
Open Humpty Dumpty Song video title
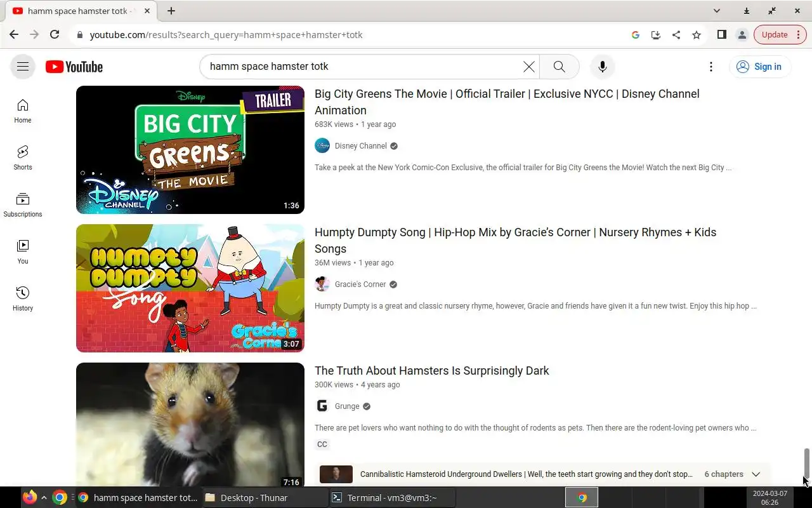515,240
